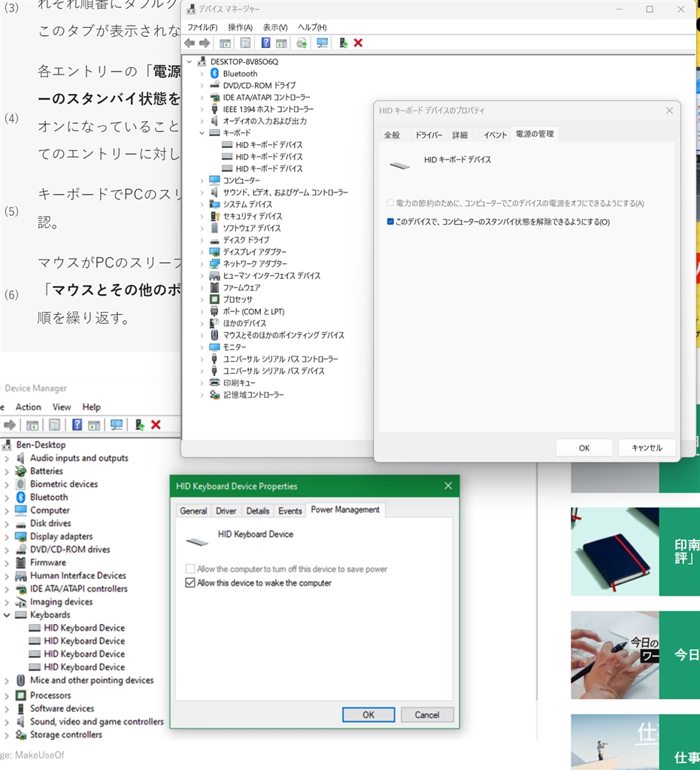Viewport: 700px width, 770px height.
Task: Open Properties sheet icon in English Device Manager toolbar
Action: coord(54,425)
